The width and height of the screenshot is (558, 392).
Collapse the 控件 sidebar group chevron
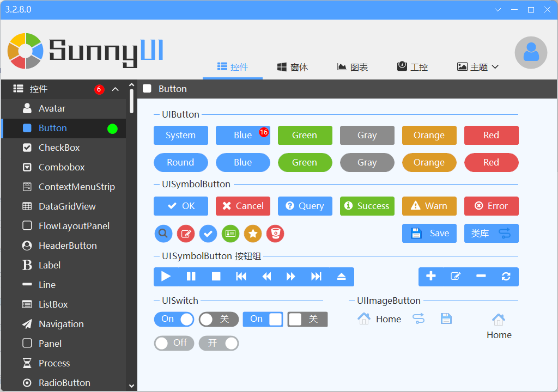116,89
